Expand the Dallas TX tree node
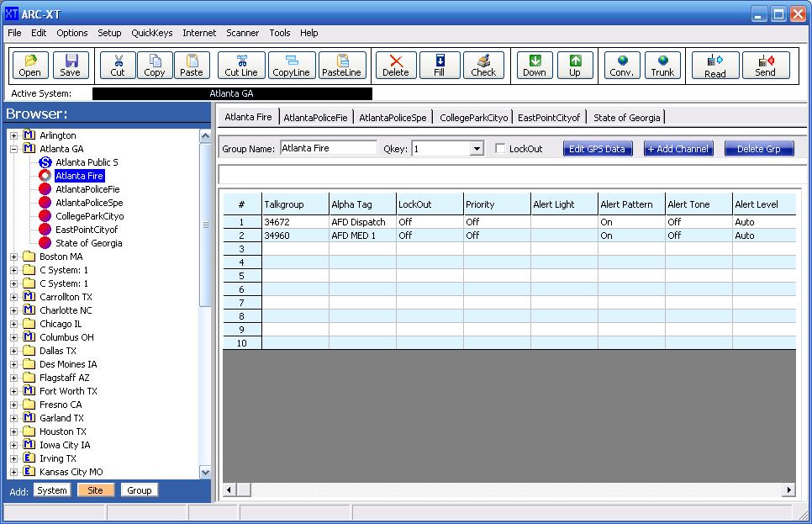 pos(14,351)
